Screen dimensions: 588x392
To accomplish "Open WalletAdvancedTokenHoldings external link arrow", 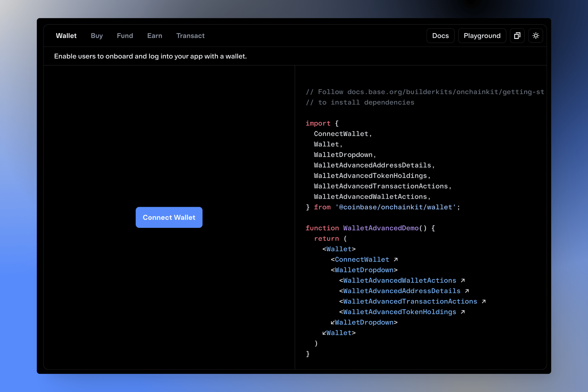I will 463,311.
